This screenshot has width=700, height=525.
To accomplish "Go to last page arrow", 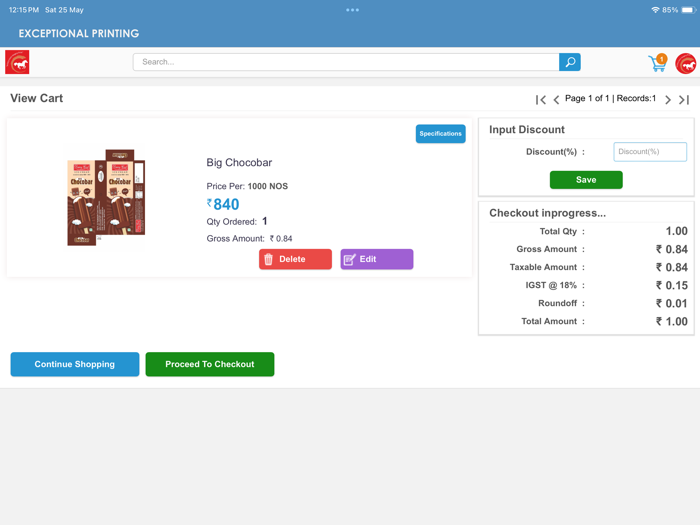I will [x=684, y=100].
